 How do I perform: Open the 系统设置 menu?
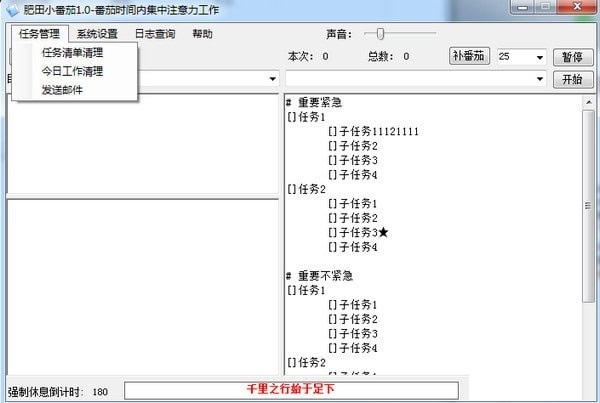97,34
